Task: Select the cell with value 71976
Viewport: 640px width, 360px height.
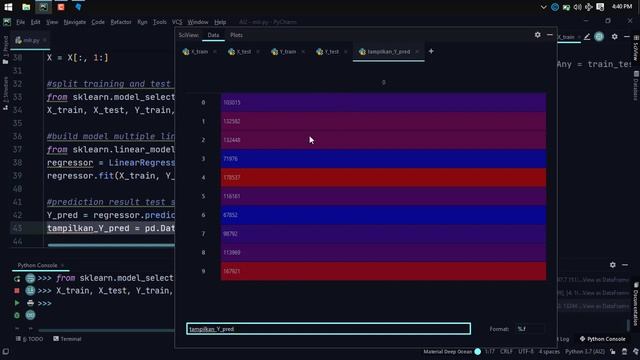Action: [383, 159]
